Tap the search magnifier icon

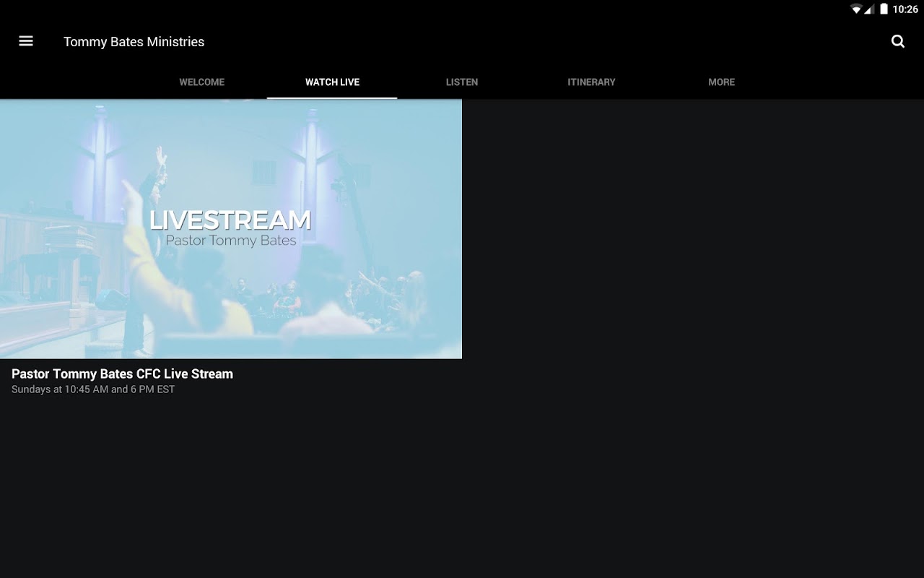pos(898,41)
